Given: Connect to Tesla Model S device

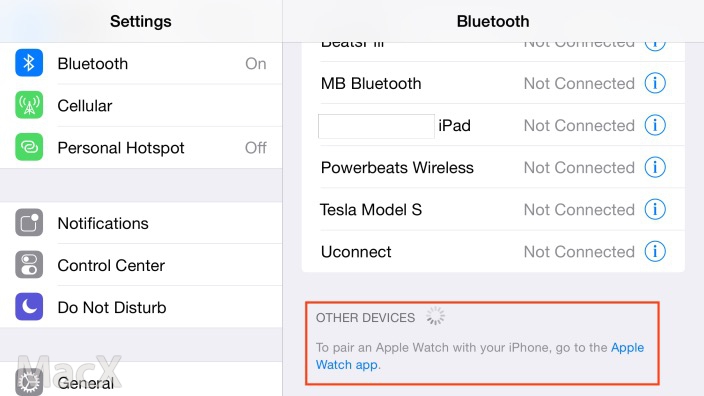Looking at the screenshot, I should [x=493, y=210].
